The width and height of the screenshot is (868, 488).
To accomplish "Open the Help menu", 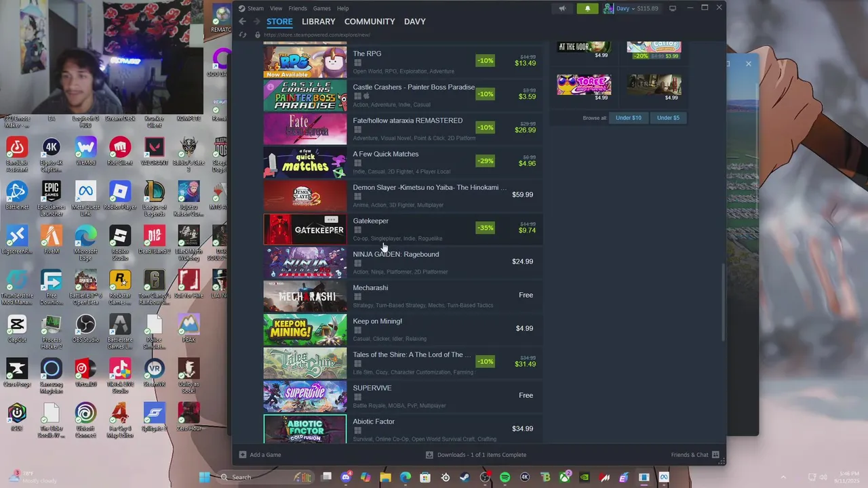I will tap(343, 8).
